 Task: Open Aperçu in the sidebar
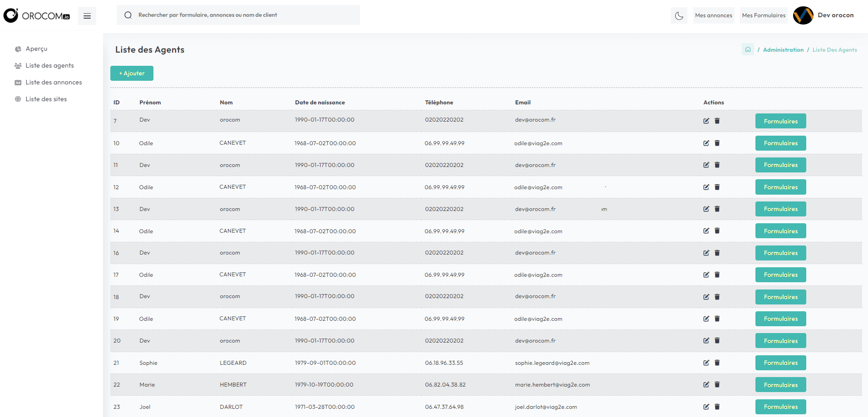coord(36,49)
